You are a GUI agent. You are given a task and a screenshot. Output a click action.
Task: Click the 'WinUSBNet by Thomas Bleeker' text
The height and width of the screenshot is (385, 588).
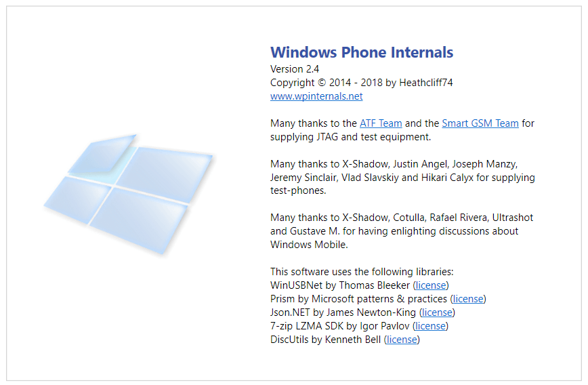click(x=340, y=285)
